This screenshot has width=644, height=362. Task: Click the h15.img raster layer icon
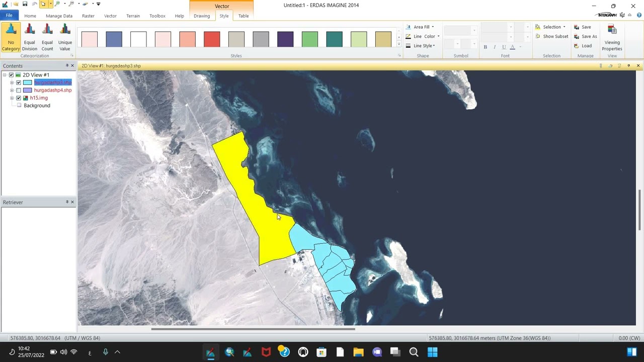26,98
